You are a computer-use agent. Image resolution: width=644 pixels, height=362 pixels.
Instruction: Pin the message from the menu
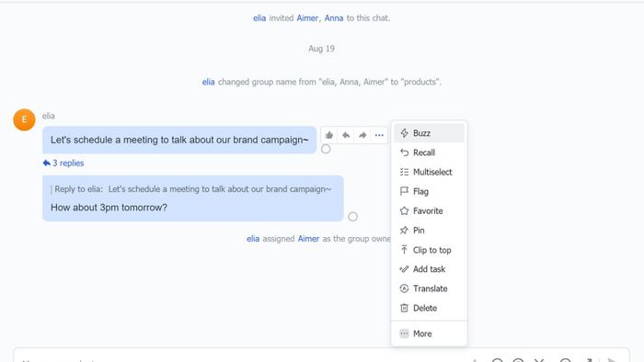tap(429, 231)
